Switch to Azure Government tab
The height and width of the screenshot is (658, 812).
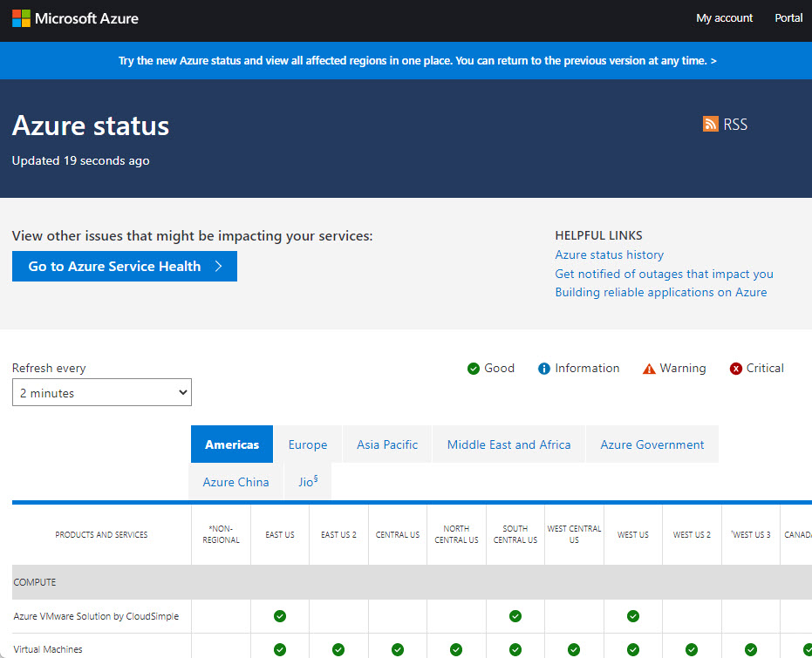[652, 444]
